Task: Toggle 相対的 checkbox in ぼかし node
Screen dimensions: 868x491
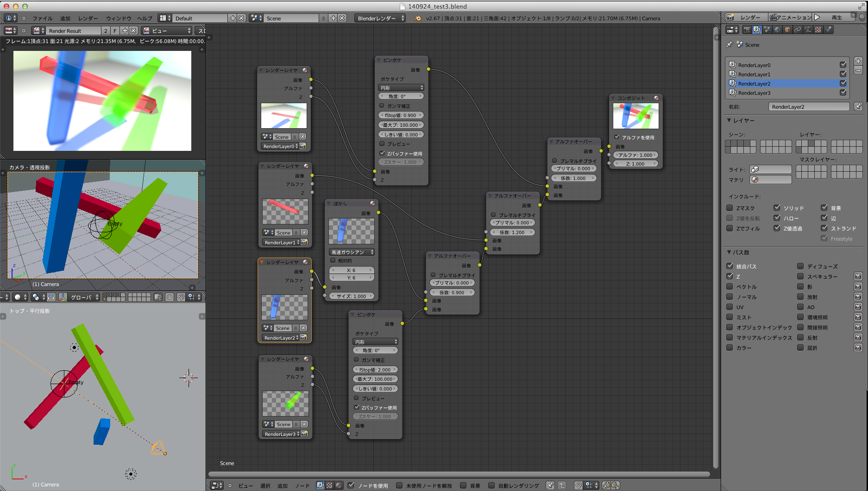Action: pyautogui.click(x=333, y=261)
